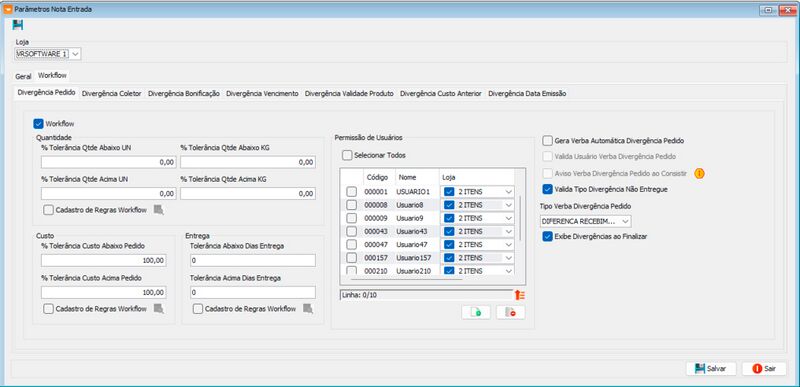Click the Código column header
This screenshot has width=800, height=387.
pyautogui.click(x=378, y=177)
